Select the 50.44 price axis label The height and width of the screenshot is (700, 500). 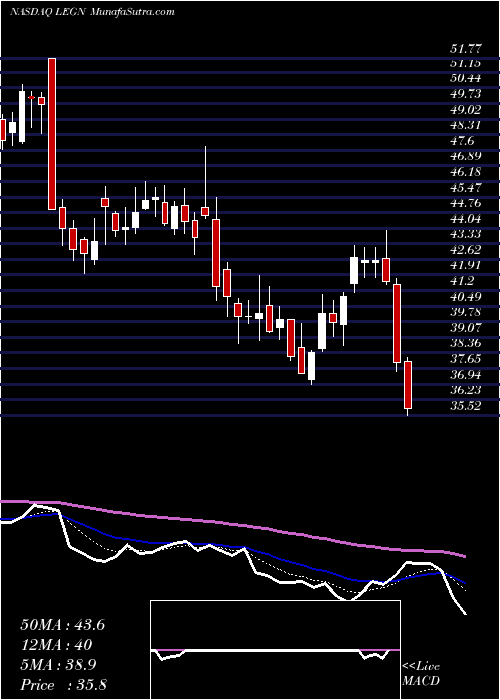click(464, 79)
